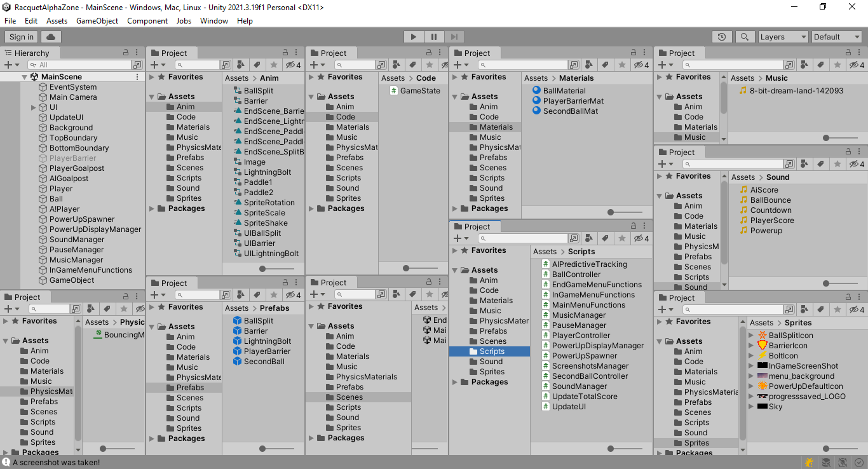This screenshot has width=868, height=469.
Task: Open the Default layout dropdown
Action: (836, 36)
